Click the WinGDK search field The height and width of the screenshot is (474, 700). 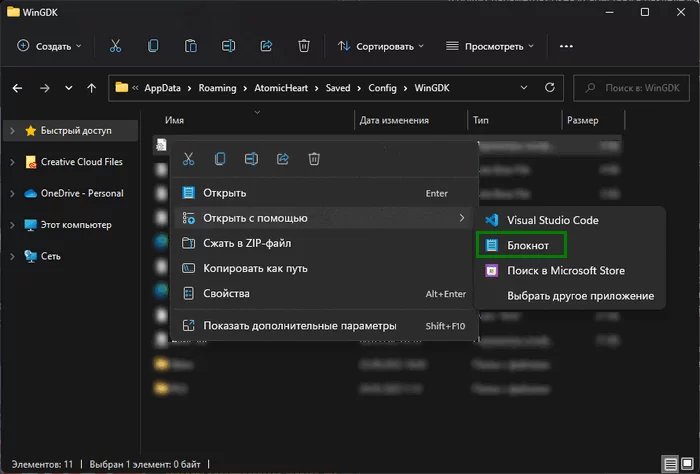(635, 88)
